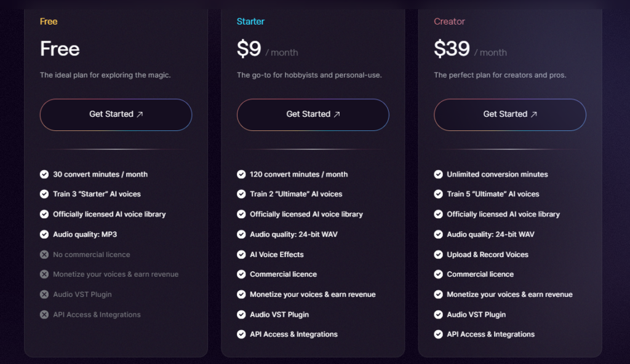Click X icon beside No commercial licence
Viewport: 630px width, 364px height.
pos(44,255)
